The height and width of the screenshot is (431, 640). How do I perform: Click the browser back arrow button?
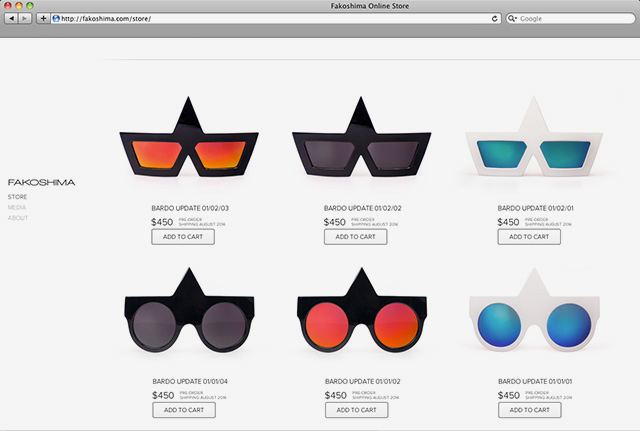(x=11, y=18)
